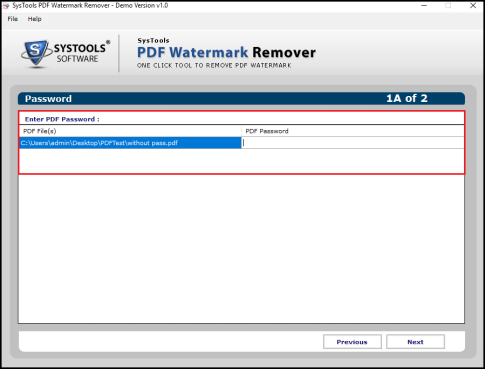Minimize the PDF Watermark Remover window
This screenshot has width=485, height=369.
point(424,6)
